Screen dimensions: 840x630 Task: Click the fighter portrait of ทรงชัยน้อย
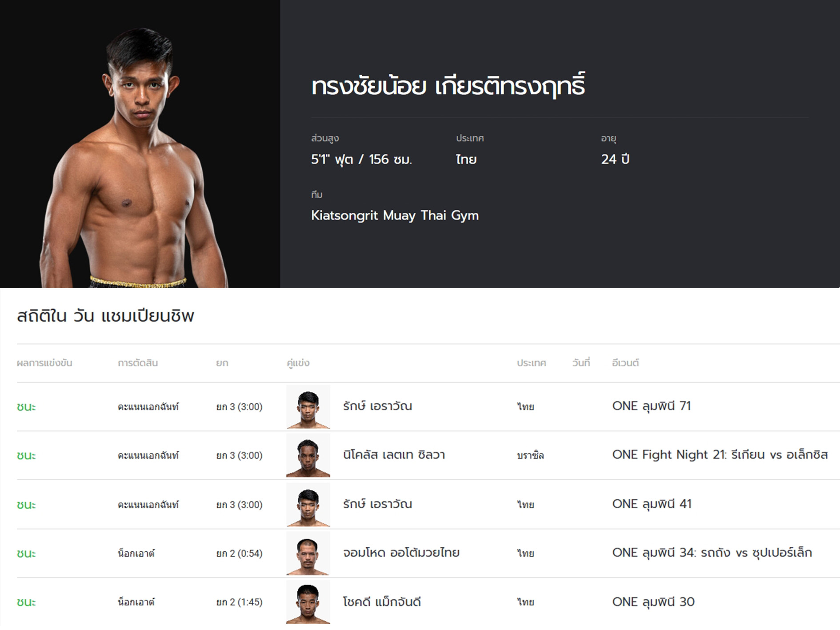(x=133, y=158)
